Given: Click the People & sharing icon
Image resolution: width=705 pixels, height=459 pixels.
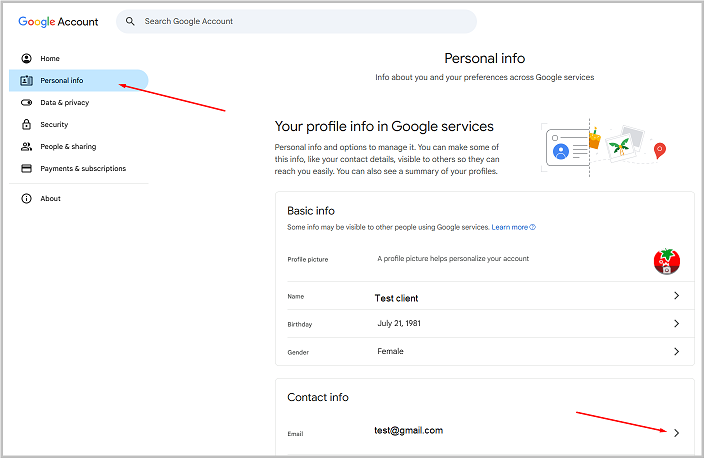Looking at the screenshot, I should (26, 146).
